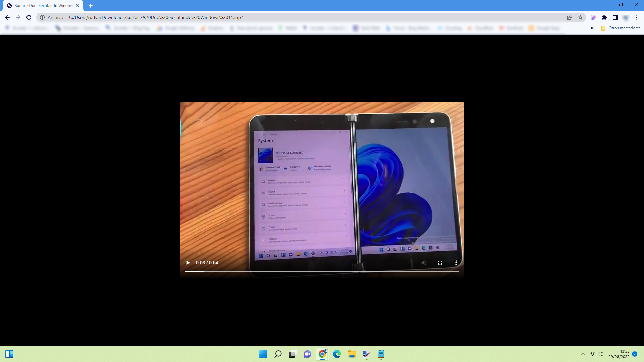Image resolution: width=644 pixels, height=362 pixels.
Task: Show hidden system tray icons
Action: pos(583,354)
